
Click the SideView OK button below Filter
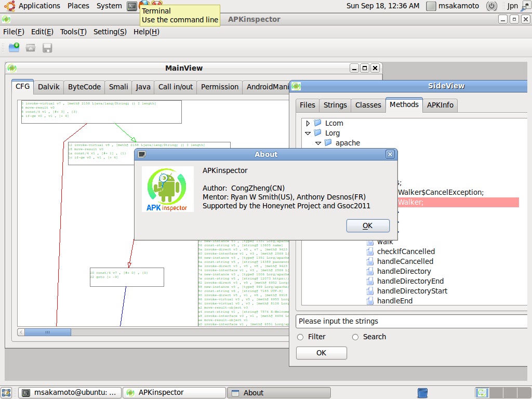click(x=321, y=353)
